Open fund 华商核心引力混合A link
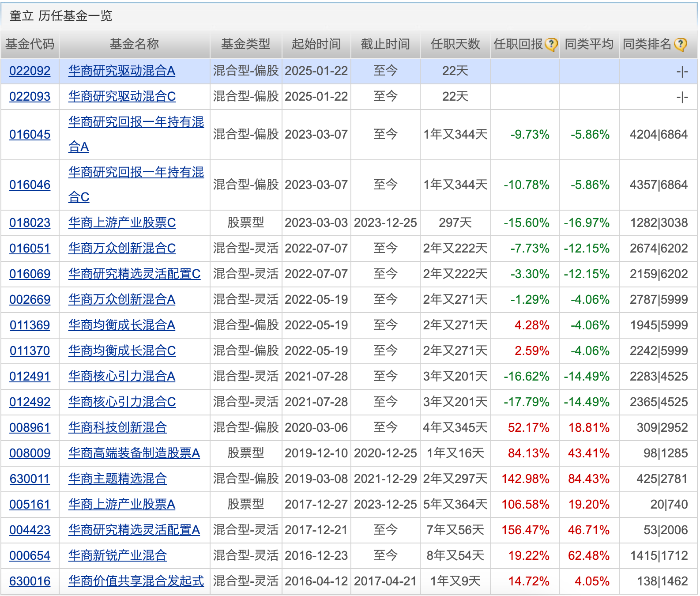This screenshot has height=596, width=700. pos(122,376)
